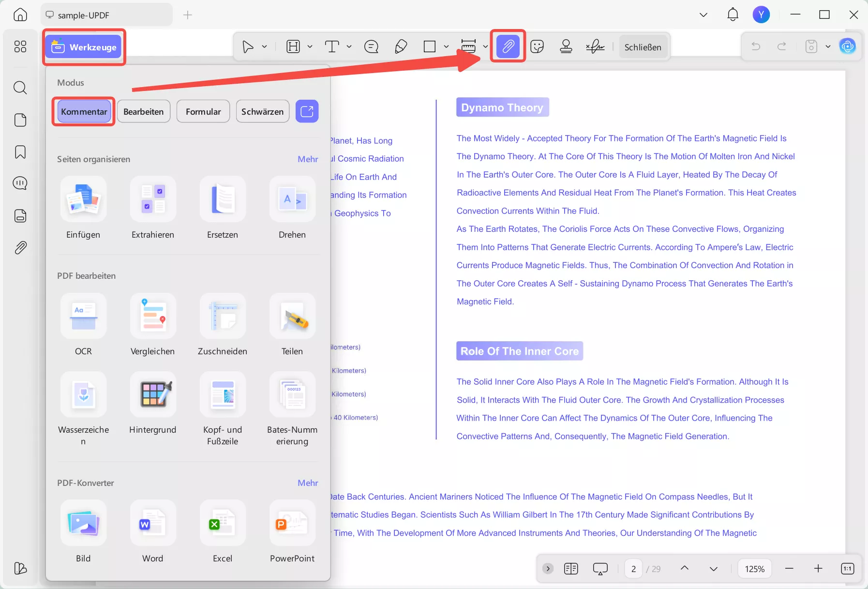This screenshot has height=589, width=868.
Task: Open the Extrahieren page tool
Action: pyautogui.click(x=153, y=208)
